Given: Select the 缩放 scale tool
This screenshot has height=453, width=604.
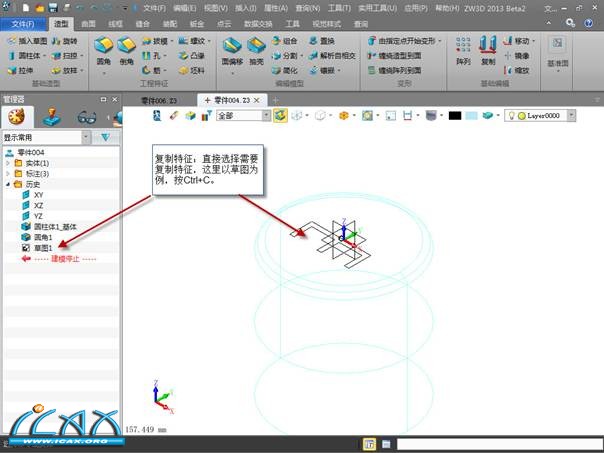Looking at the screenshot, I should click(517, 70).
